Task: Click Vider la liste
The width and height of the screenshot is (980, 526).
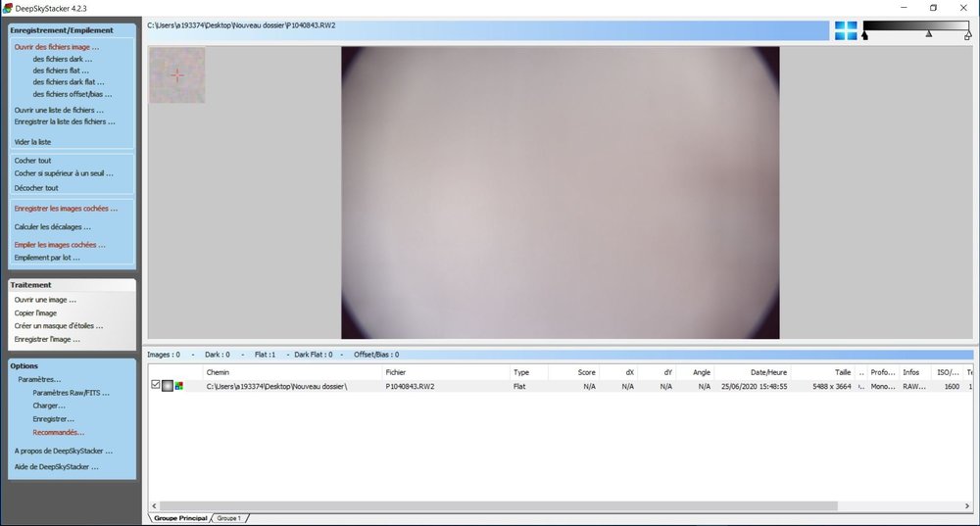Action: click(32, 142)
